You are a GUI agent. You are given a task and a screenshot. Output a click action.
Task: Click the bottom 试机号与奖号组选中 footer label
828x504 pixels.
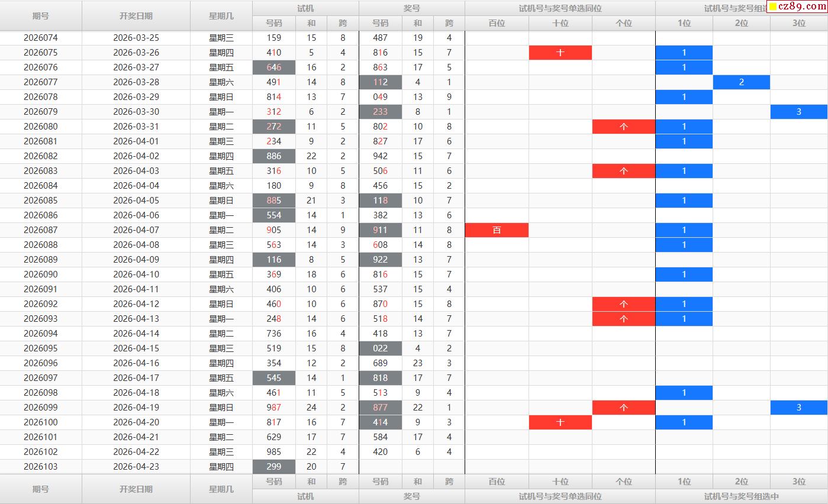742,496
